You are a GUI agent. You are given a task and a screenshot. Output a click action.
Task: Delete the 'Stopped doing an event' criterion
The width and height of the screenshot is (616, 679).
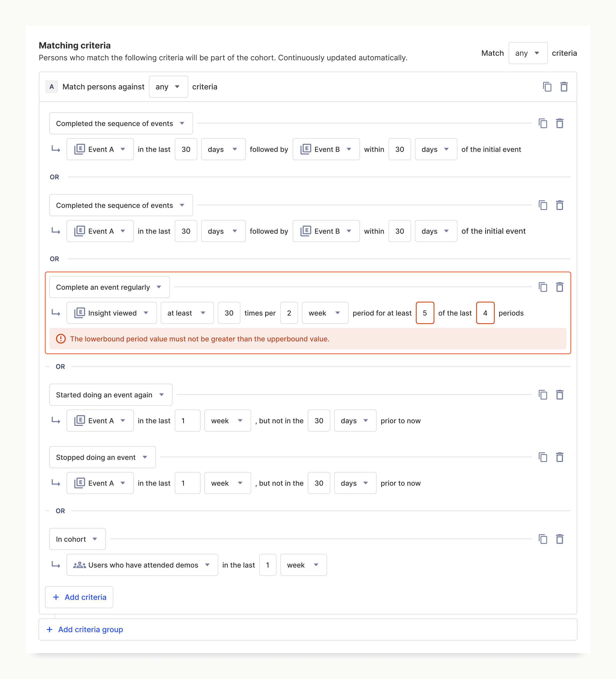pyautogui.click(x=559, y=457)
